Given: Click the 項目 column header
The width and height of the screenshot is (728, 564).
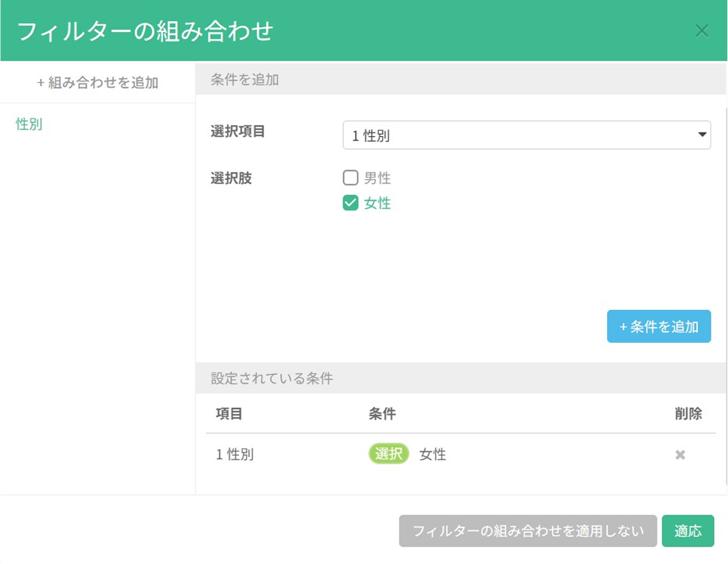Looking at the screenshot, I should click(229, 413).
